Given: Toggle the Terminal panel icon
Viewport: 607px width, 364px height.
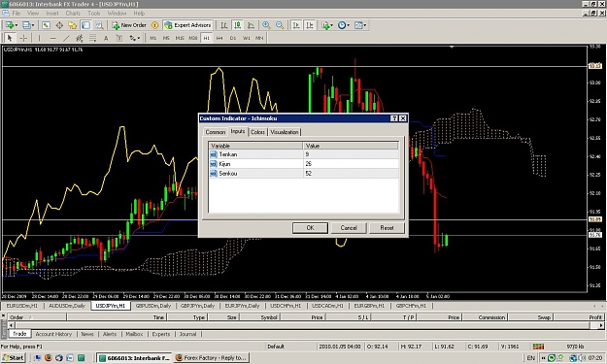Looking at the screenshot, I should click(x=85, y=25).
